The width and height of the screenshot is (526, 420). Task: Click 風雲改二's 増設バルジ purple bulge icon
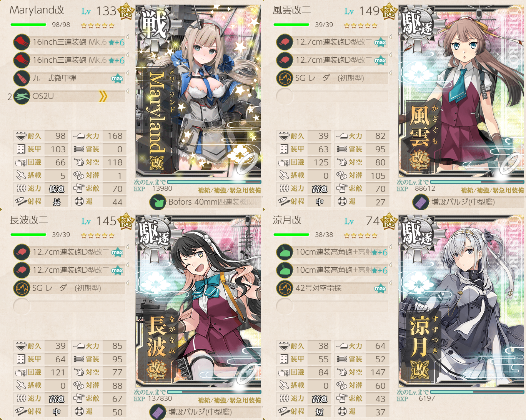tap(421, 202)
